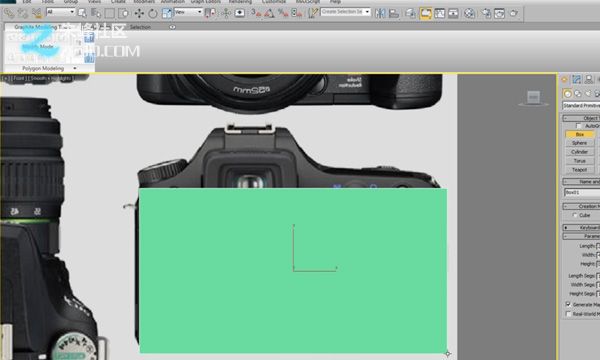Image resolution: width=600 pixels, height=360 pixels.
Task: Click the Select Object tool icon
Action: coord(82,14)
